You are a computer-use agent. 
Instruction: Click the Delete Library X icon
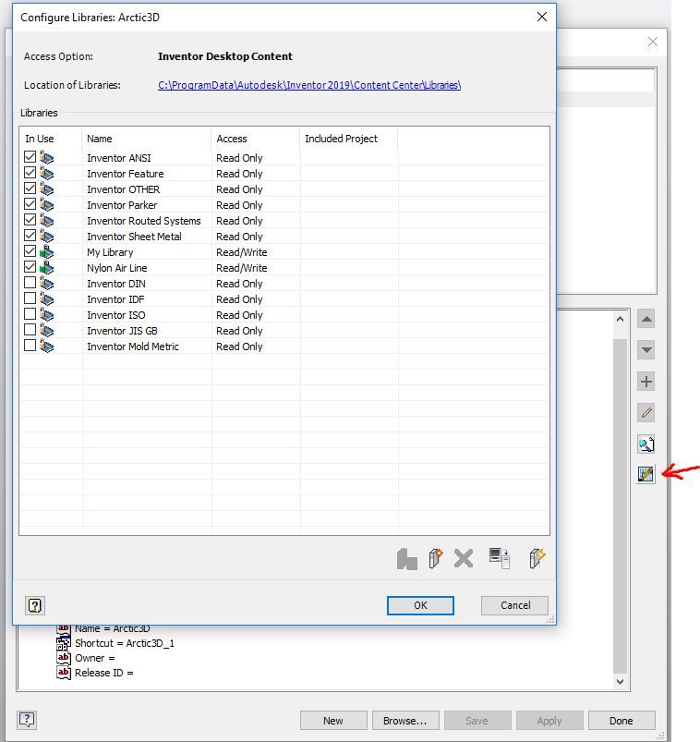pos(464,558)
